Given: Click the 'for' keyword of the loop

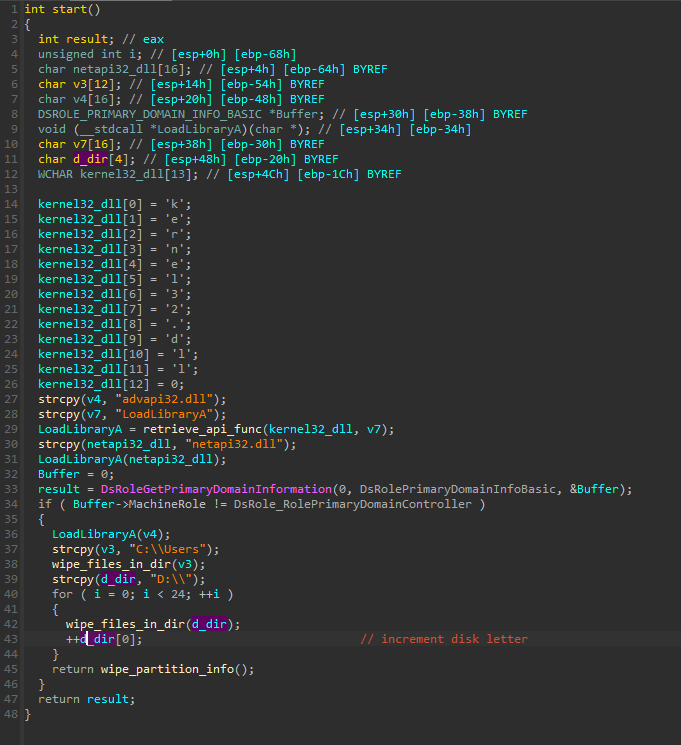Looking at the screenshot, I should (x=61, y=594).
